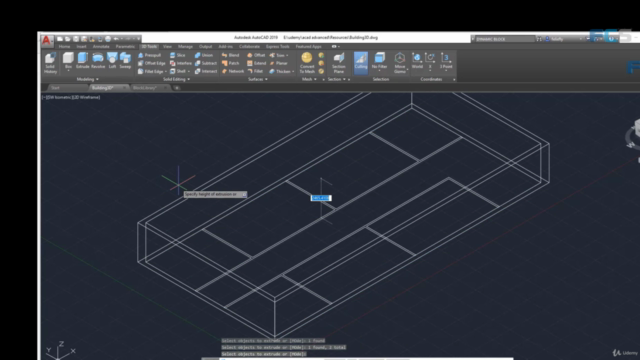Open the AutoCAD application menu logo button
The image size is (640, 360).
point(47,40)
